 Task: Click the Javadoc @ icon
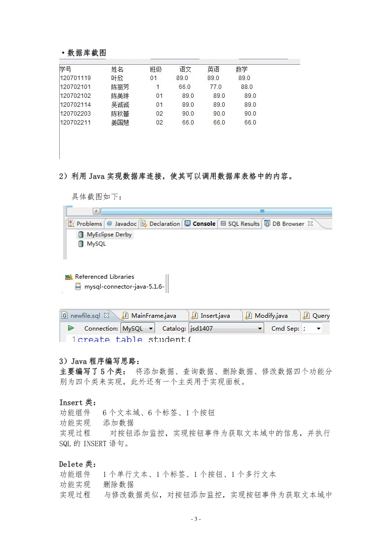point(110,224)
